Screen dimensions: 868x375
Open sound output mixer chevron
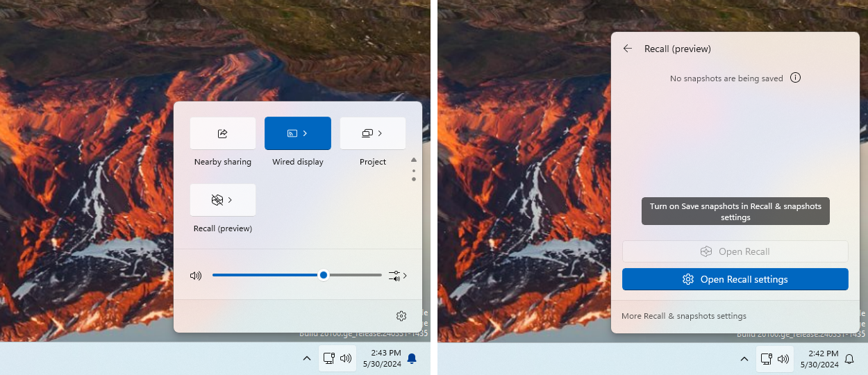coord(398,276)
